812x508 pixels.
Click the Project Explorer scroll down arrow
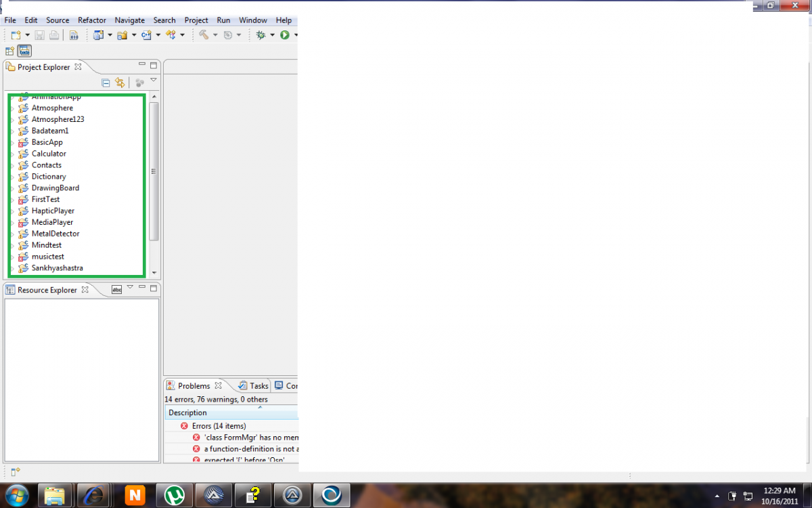pyautogui.click(x=154, y=272)
